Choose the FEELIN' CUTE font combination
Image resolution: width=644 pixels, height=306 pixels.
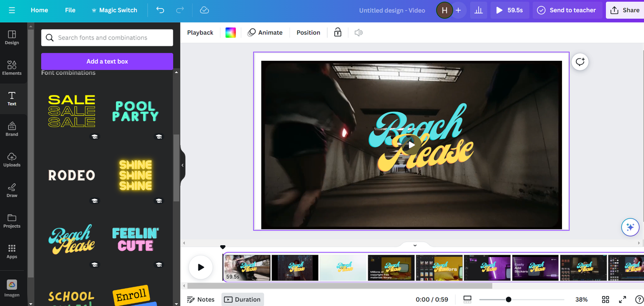pyautogui.click(x=135, y=240)
